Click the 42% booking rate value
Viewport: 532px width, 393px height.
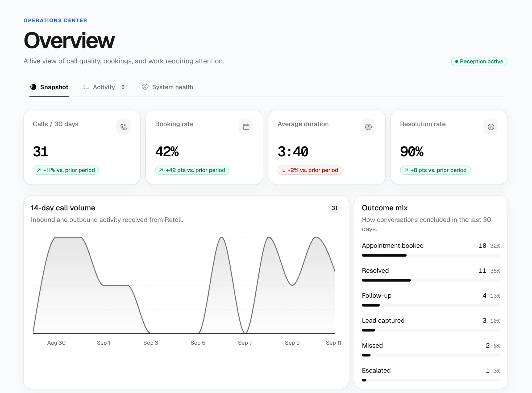point(167,152)
